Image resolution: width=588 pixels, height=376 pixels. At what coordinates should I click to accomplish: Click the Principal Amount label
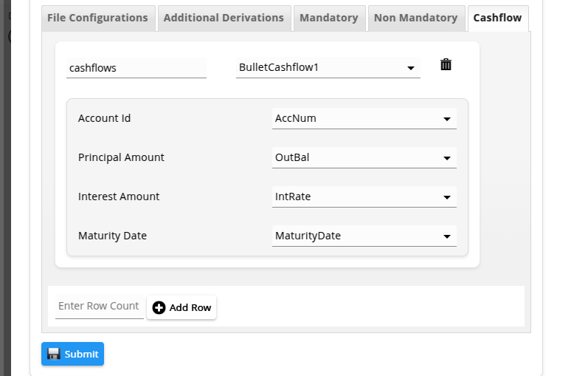coord(121,157)
